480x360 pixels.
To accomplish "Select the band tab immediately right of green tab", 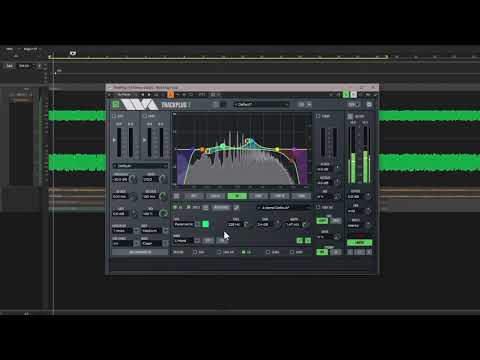I will pos(259,196).
